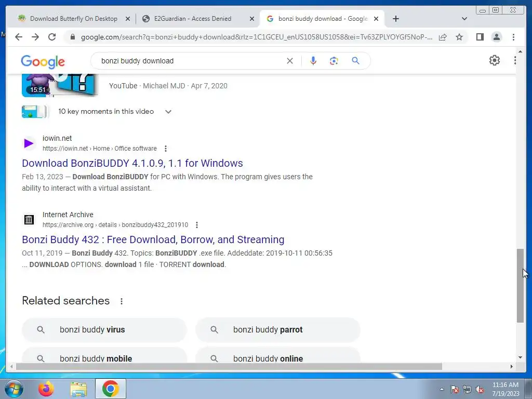This screenshot has width=532, height=399.
Task: View site info via padlock icon
Action: point(72,37)
